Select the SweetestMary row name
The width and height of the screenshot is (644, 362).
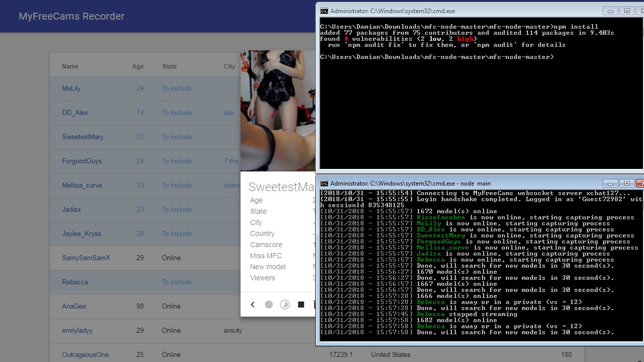[x=83, y=137]
